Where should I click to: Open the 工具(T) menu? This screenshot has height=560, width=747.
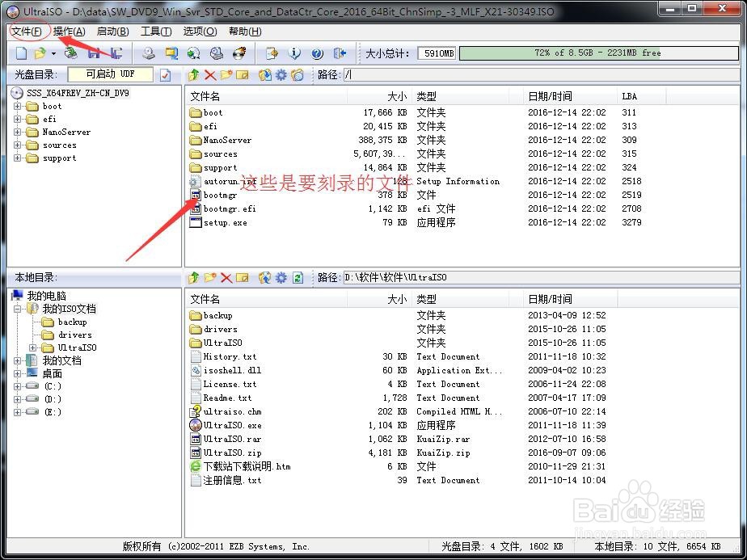(x=156, y=32)
